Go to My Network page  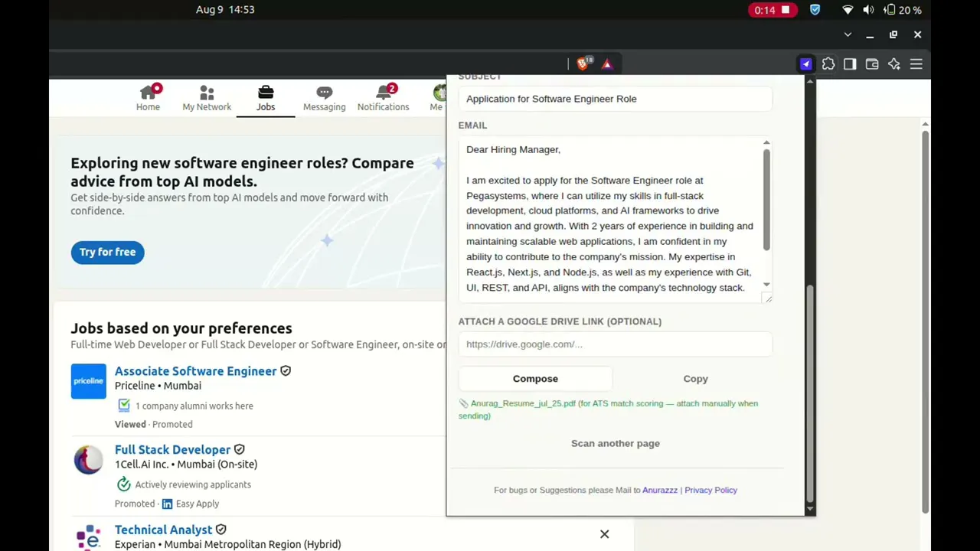pos(207,98)
